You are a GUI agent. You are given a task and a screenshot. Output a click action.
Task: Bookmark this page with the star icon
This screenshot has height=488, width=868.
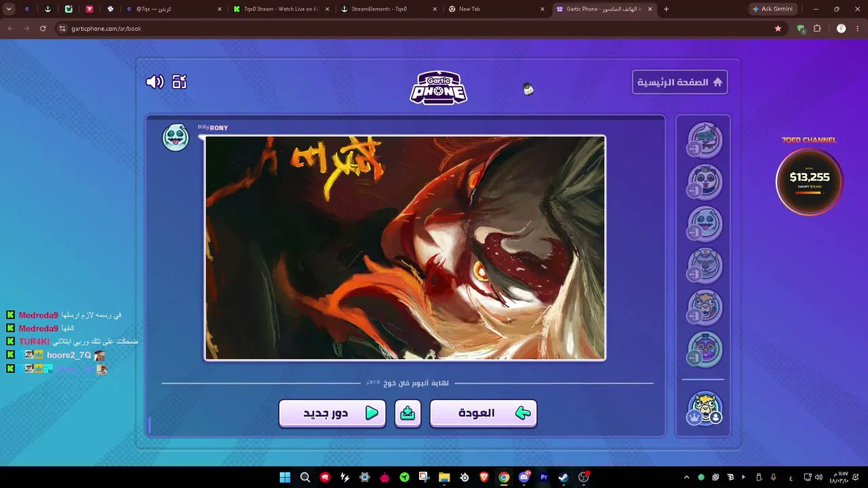click(778, 28)
